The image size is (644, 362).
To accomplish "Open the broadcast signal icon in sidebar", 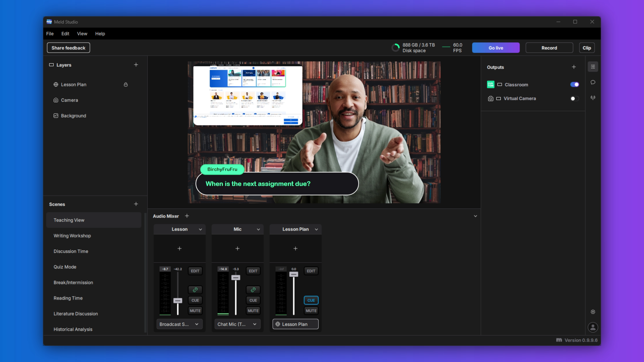I will point(593,98).
